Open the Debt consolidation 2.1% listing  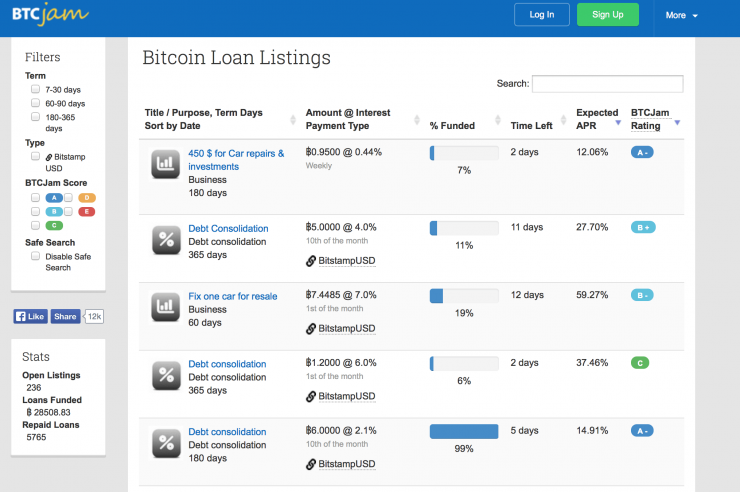coord(227,432)
